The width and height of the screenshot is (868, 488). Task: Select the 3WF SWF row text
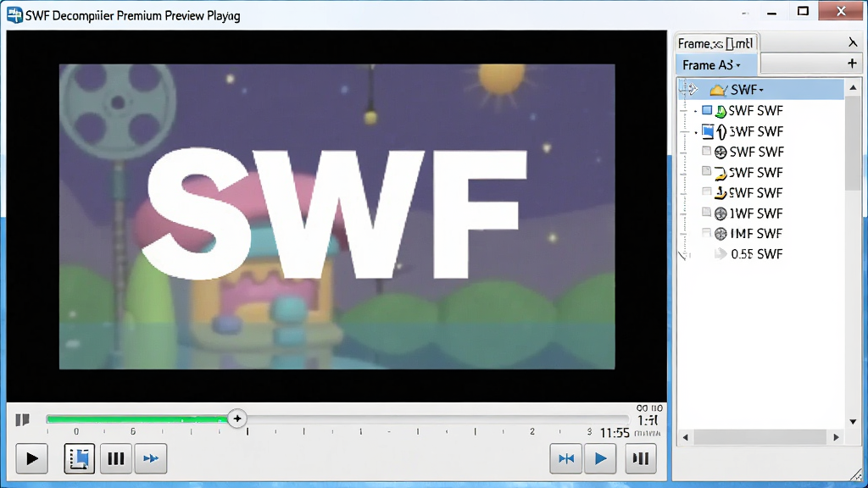click(x=756, y=131)
